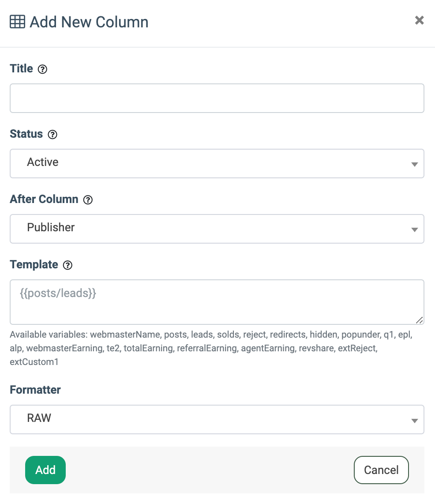Click the Formatter field label
This screenshot has height=504, width=435.
pyautogui.click(x=35, y=390)
